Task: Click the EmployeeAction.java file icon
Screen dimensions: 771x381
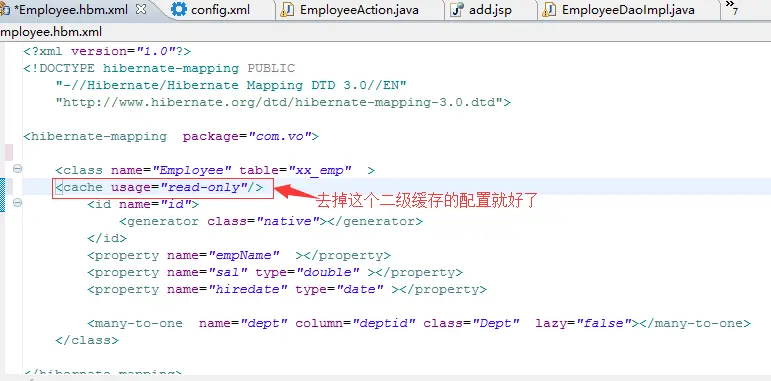Action: pos(287,10)
